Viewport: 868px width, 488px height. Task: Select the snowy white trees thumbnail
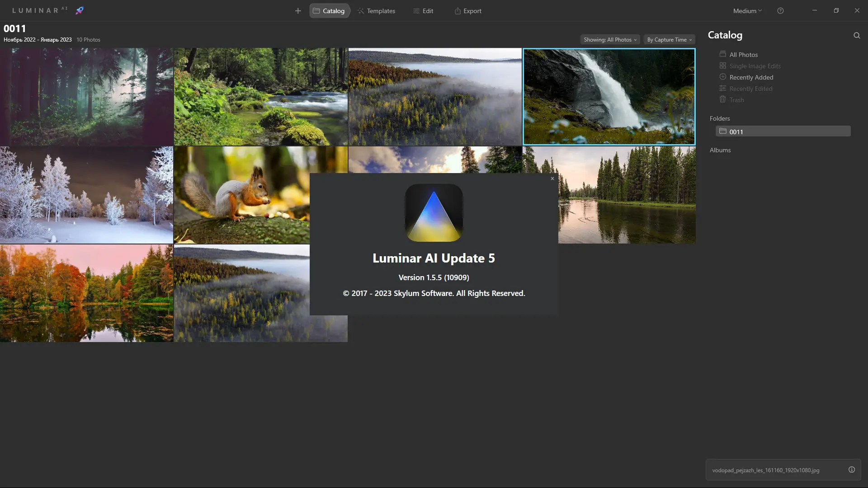[86, 195]
